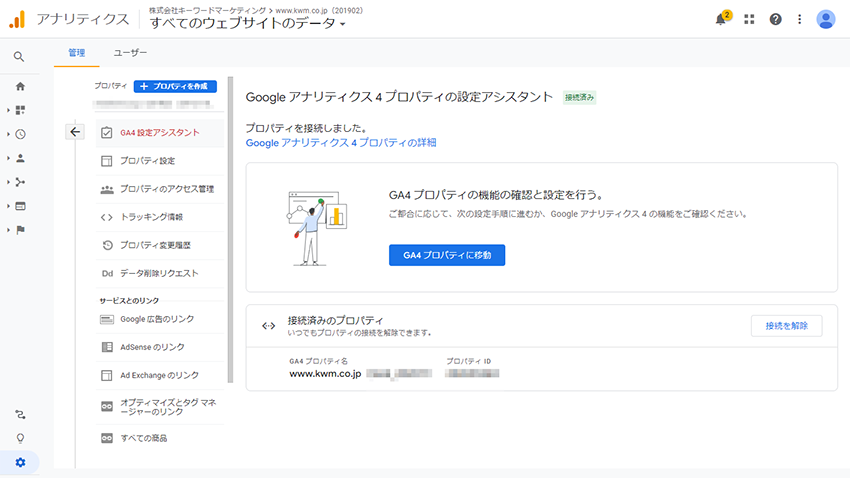Open Google アナリティクス 4 プロパティの詳細 link
The height and width of the screenshot is (478, 850).
coord(341,143)
